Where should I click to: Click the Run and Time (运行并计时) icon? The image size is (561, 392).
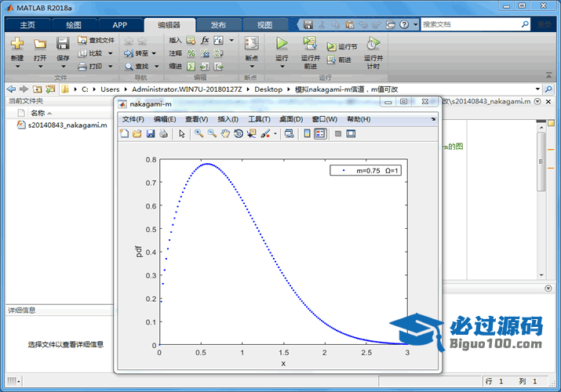[373, 43]
